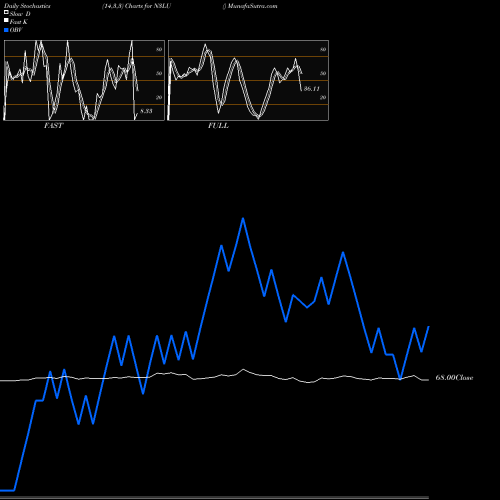
Task: Click the FAST stochastic chart thumbnail
Action: pos(84,80)
